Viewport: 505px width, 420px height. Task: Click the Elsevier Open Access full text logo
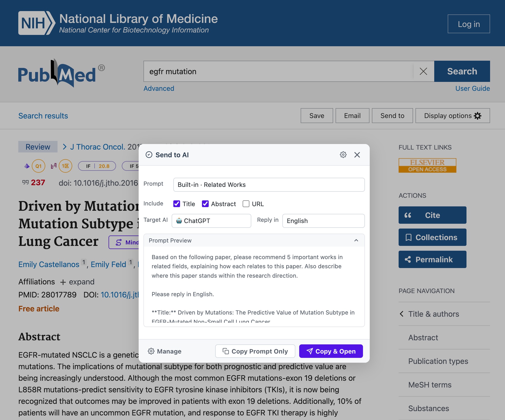tap(427, 165)
